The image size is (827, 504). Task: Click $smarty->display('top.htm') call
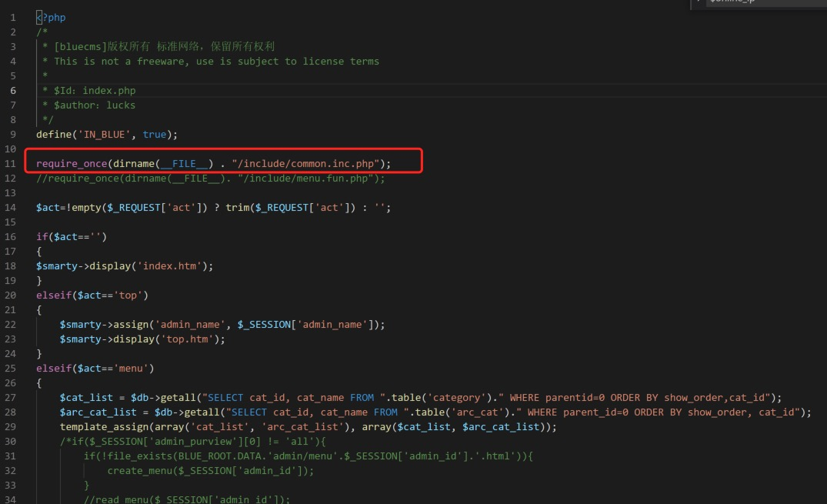coord(142,339)
